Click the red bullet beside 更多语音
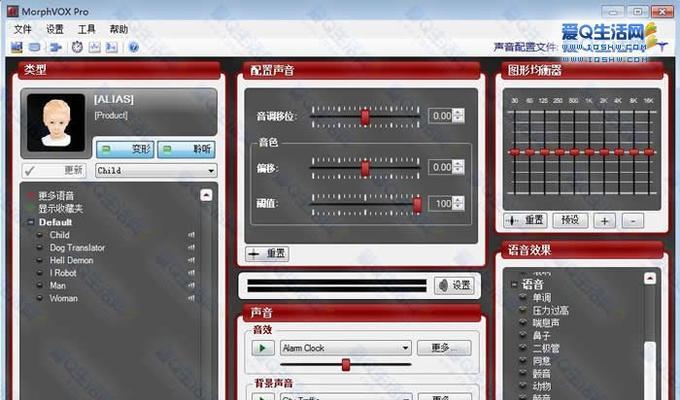The width and height of the screenshot is (680, 400). coord(30,196)
